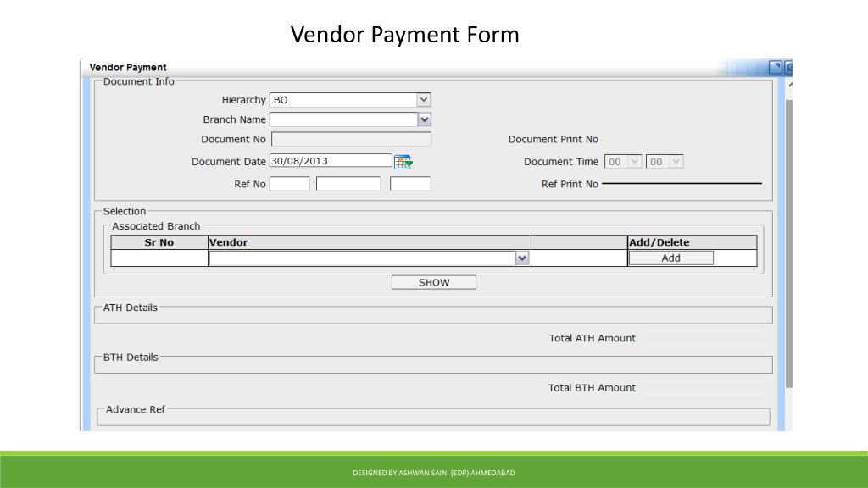The width and height of the screenshot is (868, 488).
Task: Click the empty Sr No cell in the table
Action: pyautogui.click(x=159, y=258)
